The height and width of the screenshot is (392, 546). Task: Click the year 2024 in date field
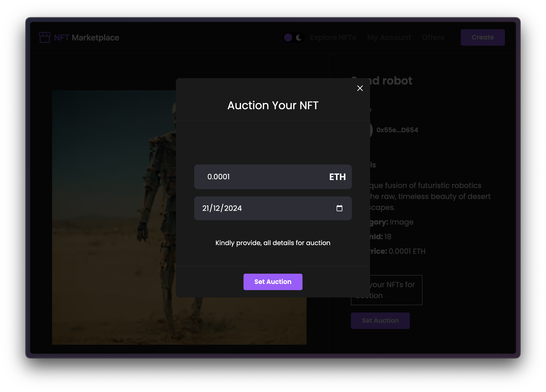(233, 208)
